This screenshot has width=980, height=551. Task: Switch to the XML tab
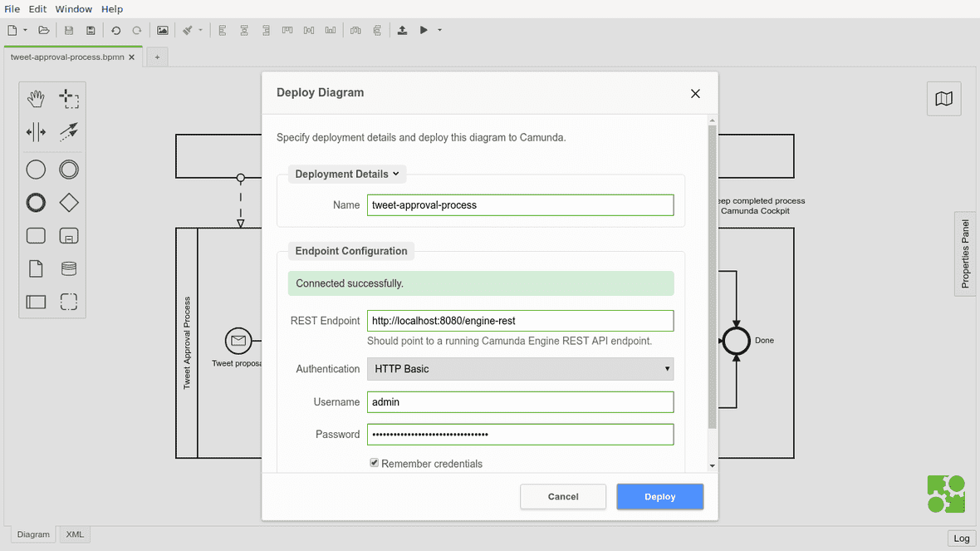click(x=75, y=534)
